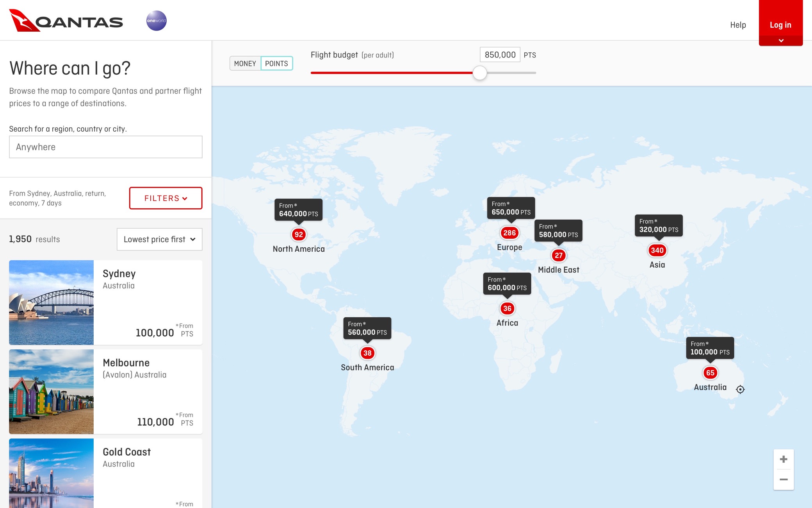Open the Melbourne destination title
Screen dimensions: 812x508
coord(126,363)
